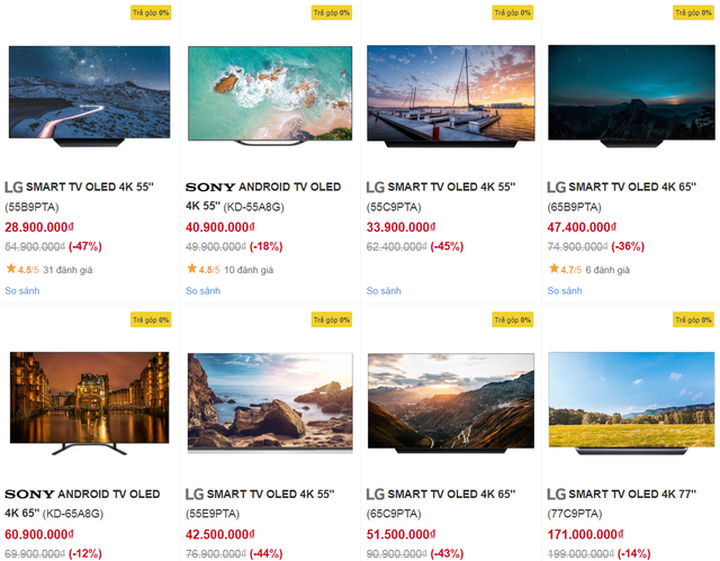Click the LG 55C9PTA sailboat TV image

[x=451, y=96]
